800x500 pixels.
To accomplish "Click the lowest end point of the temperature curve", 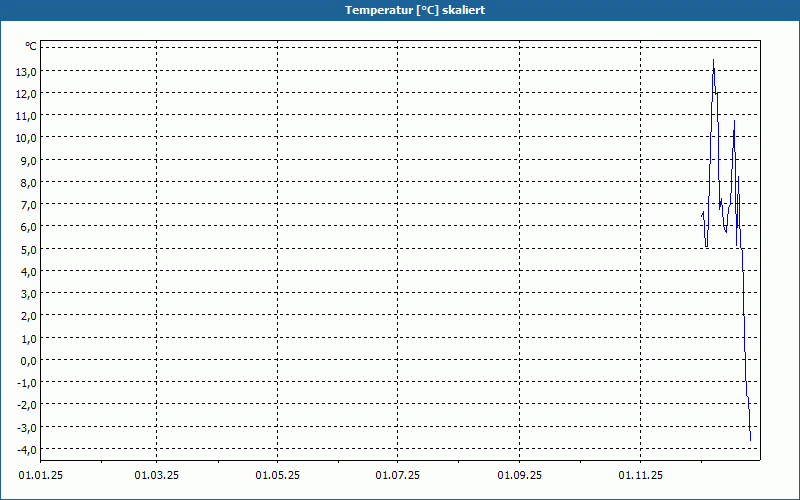I will (750, 439).
